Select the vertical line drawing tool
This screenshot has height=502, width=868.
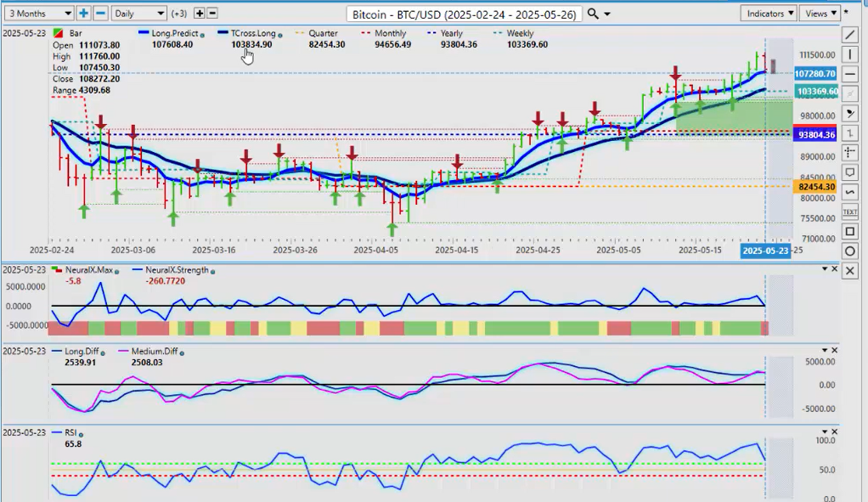pos(849,54)
